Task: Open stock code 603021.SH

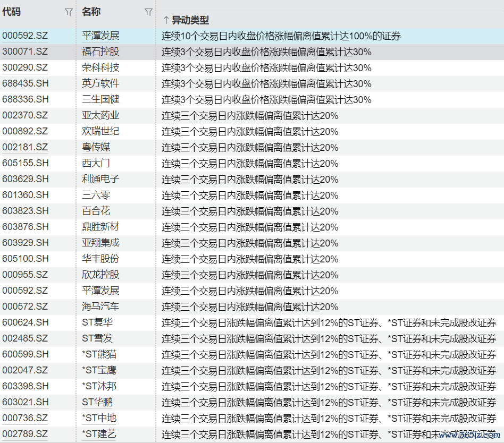Action: click(x=25, y=402)
